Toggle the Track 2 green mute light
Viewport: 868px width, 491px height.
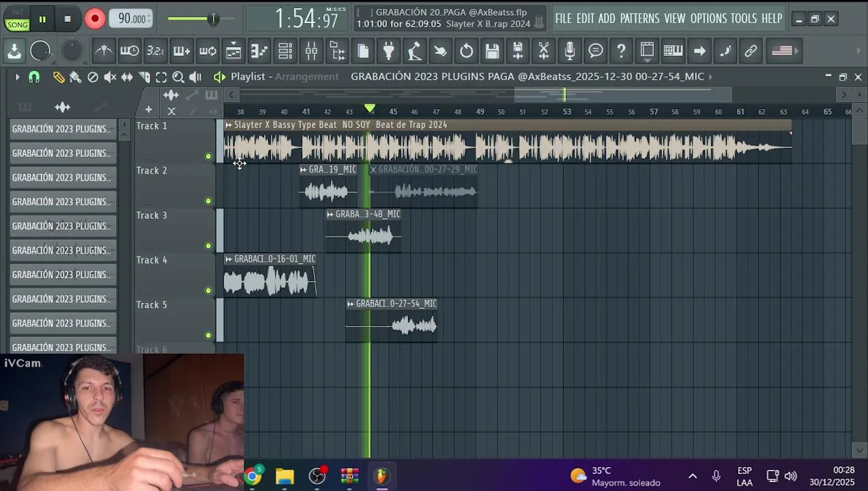(208, 201)
